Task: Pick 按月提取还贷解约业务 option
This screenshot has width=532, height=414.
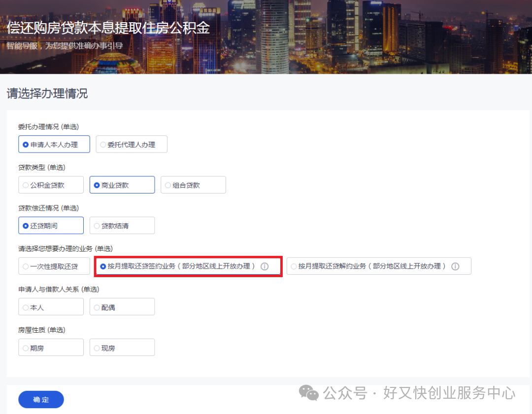Action: tap(379, 266)
